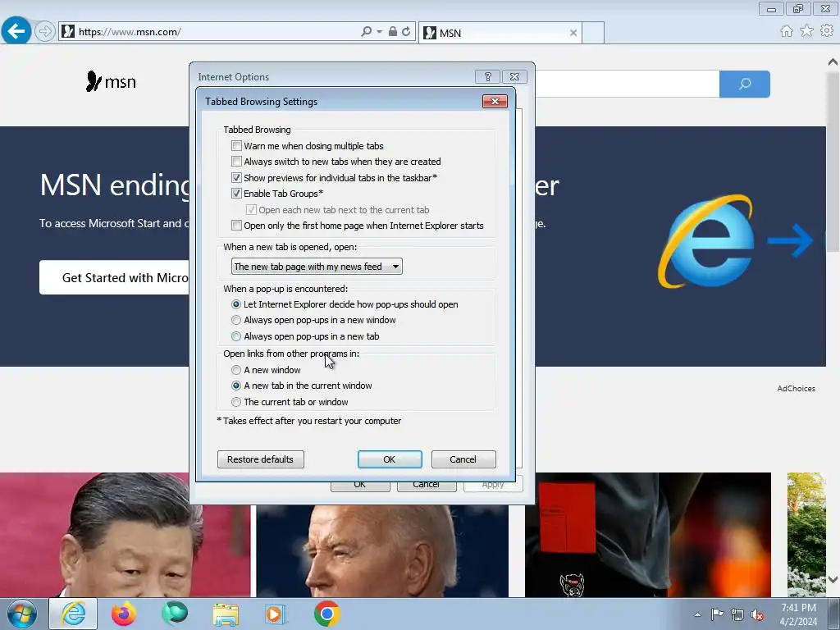Click Action Center flag tray icon
The width and height of the screenshot is (840, 630).
717,614
